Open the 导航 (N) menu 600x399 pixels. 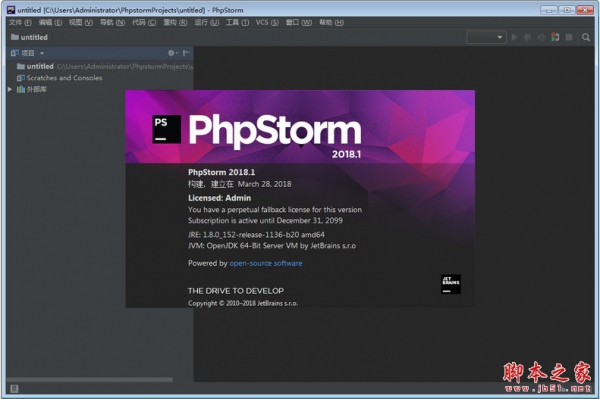[112, 22]
